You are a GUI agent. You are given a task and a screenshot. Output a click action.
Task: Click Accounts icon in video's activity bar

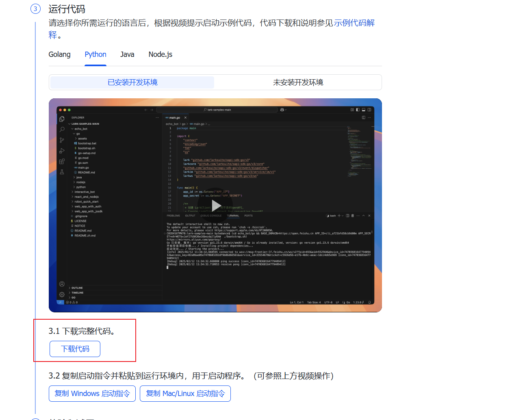coord(62,284)
